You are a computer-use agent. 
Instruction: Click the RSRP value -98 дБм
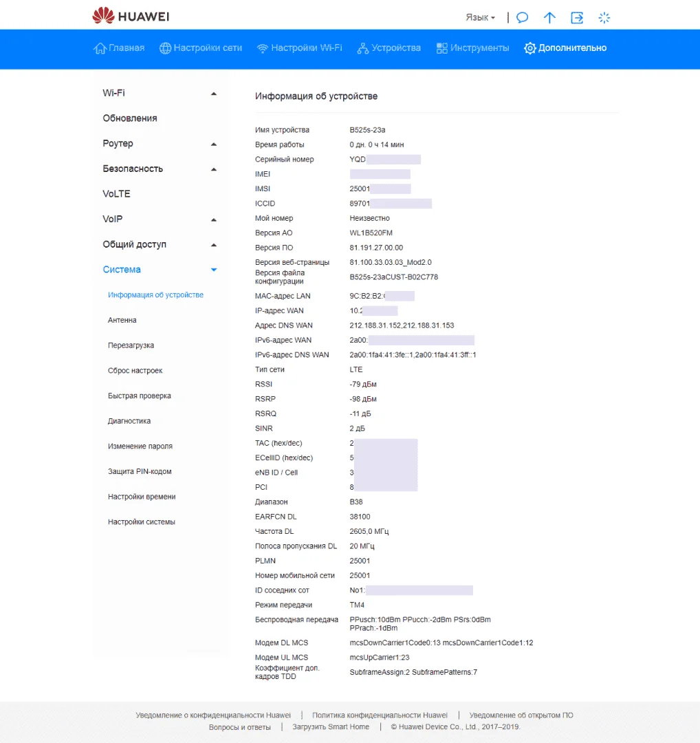coord(363,399)
